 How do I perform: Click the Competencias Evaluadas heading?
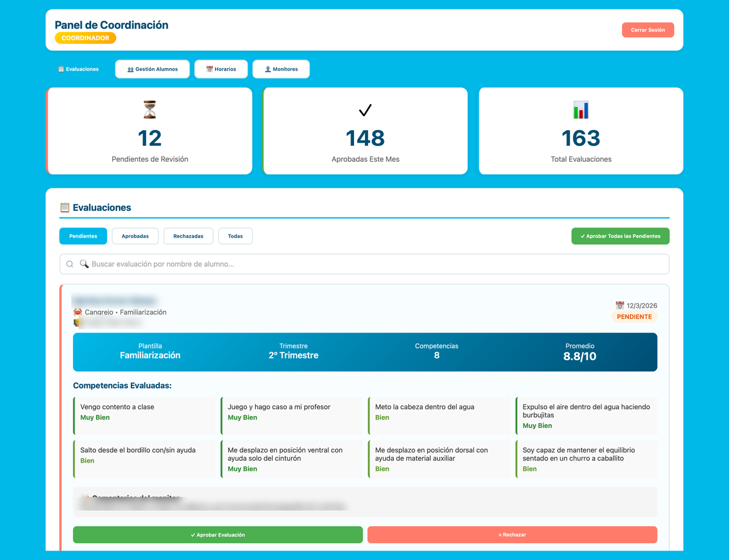tap(122, 386)
